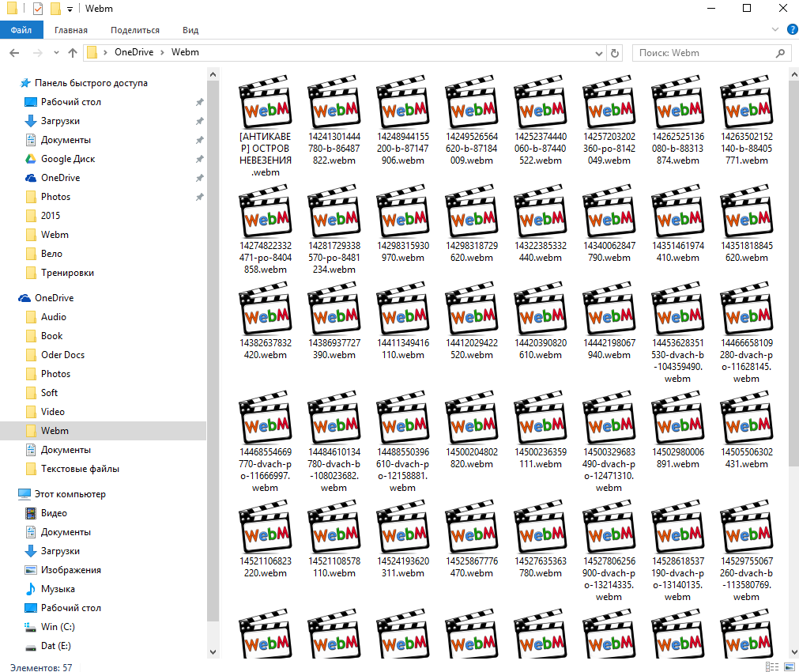
Task: Expand the ribbon with the chevron
Action: coord(775,29)
